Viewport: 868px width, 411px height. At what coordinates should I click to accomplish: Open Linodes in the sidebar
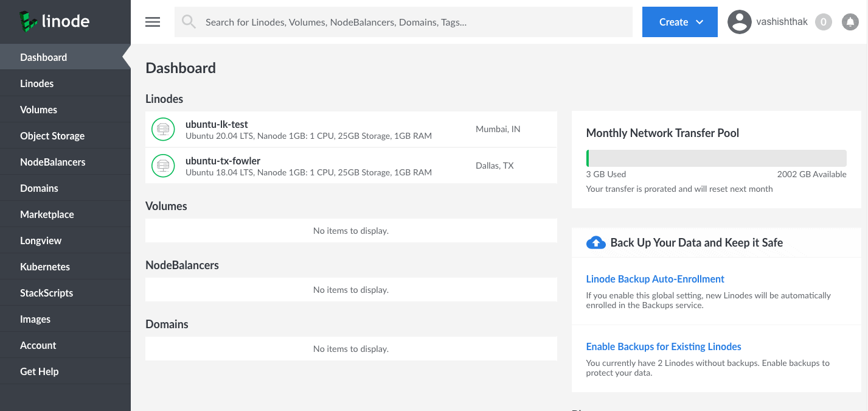(65, 83)
